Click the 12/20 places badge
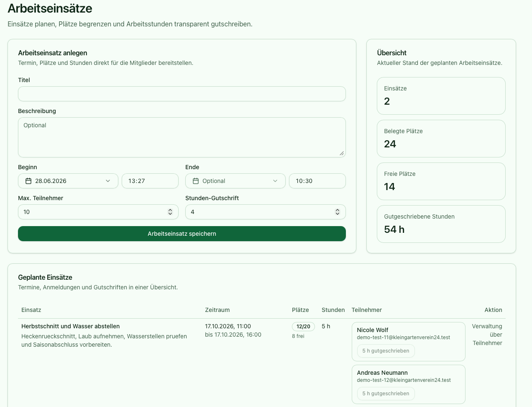Viewport: 532px width, 407px height. [303, 327]
